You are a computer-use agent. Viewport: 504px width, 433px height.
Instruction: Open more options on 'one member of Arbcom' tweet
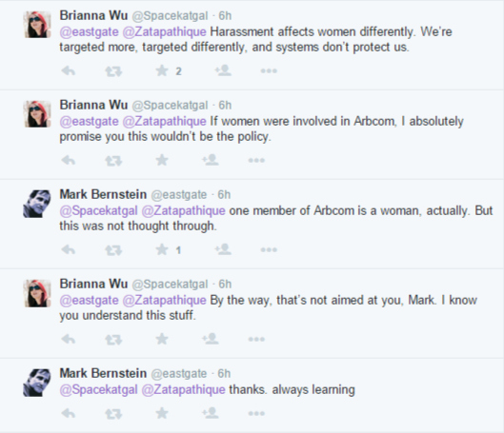point(269,249)
